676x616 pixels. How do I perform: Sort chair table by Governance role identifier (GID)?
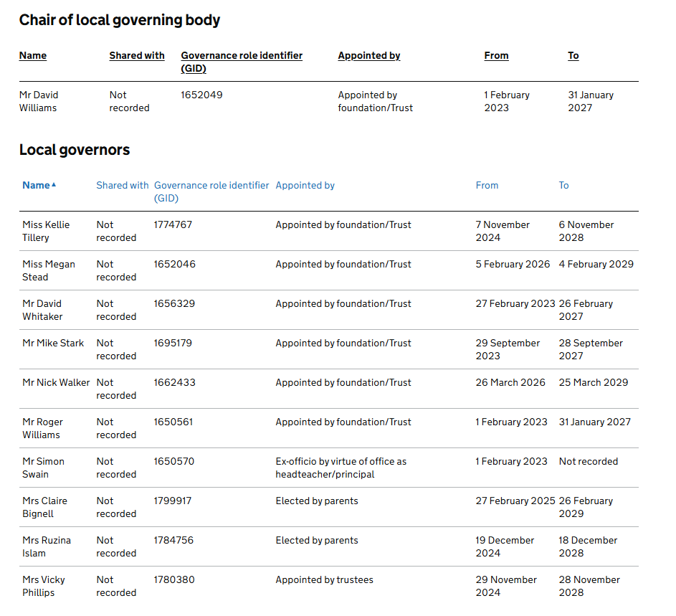242,62
